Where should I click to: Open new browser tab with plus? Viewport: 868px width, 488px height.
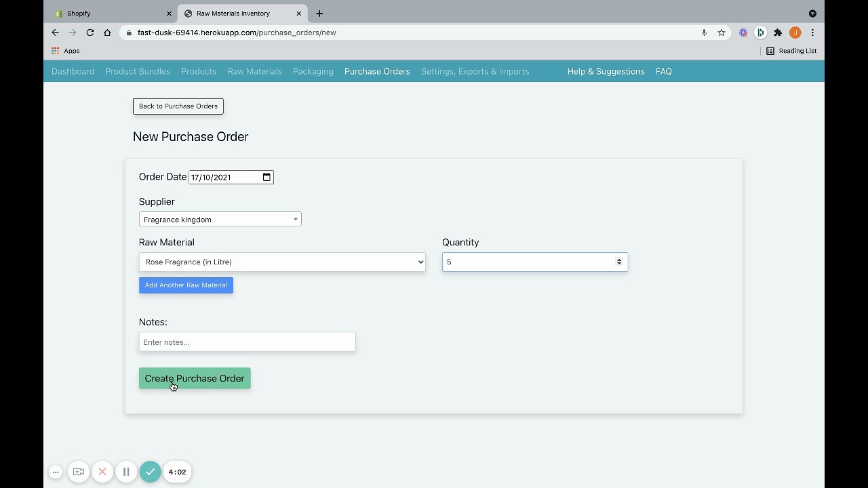pos(319,14)
